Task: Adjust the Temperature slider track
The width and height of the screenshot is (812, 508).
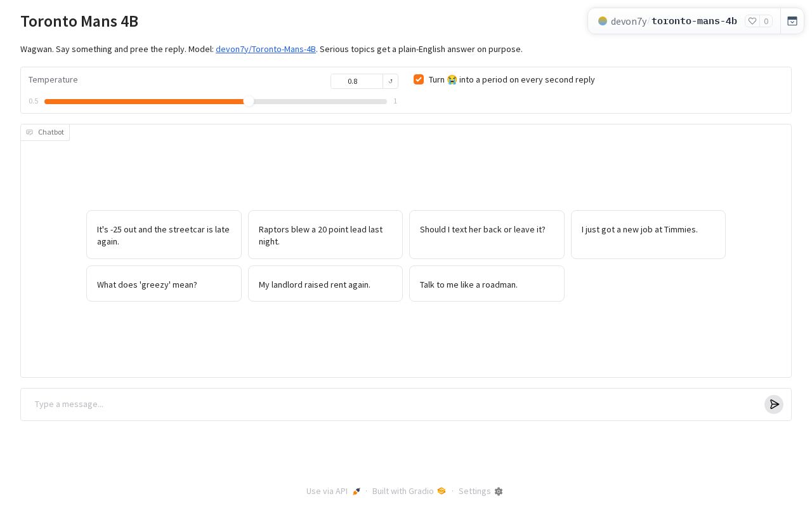Action: [x=216, y=102]
